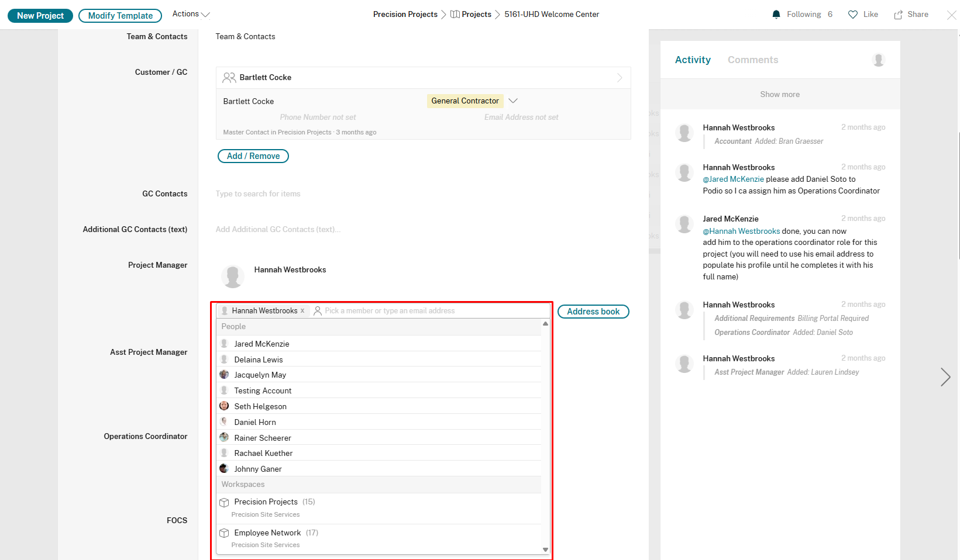Expand the activity panel with the right chevron

click(x=945, y=378)
